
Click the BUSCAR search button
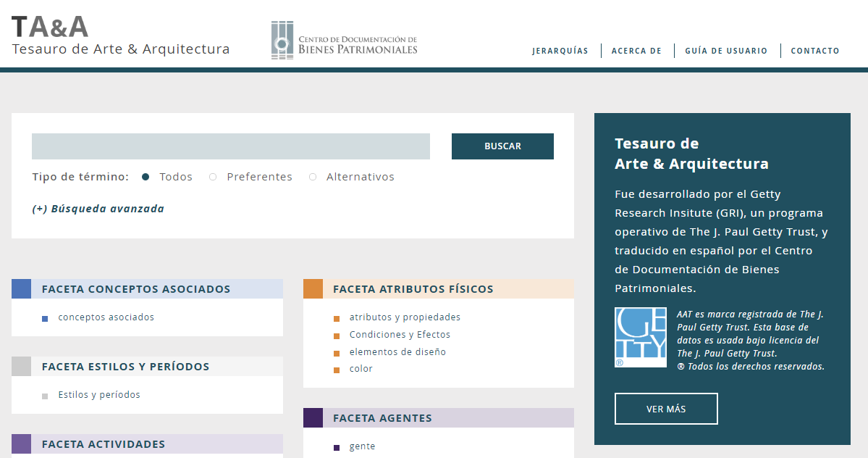(x=502, y=146)
